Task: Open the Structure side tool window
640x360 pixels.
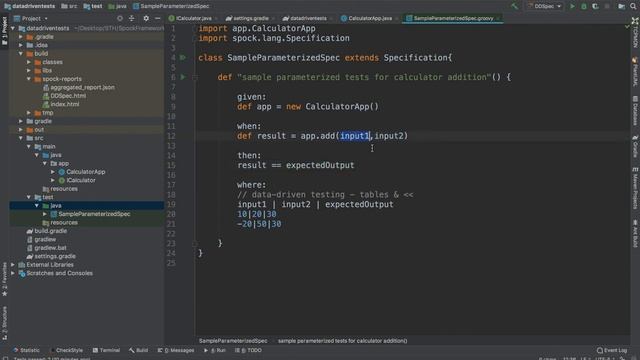Action: [4, 323]
